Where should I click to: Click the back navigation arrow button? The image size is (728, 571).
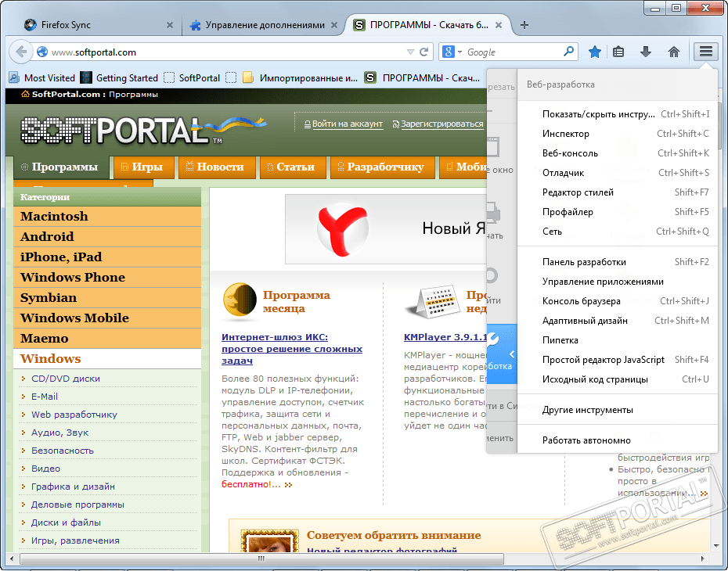(21, 52)
